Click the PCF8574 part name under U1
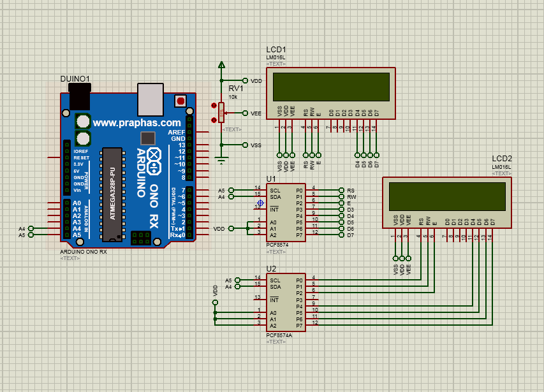Viewport: 544px width, 392px height. tap(277, 245)
